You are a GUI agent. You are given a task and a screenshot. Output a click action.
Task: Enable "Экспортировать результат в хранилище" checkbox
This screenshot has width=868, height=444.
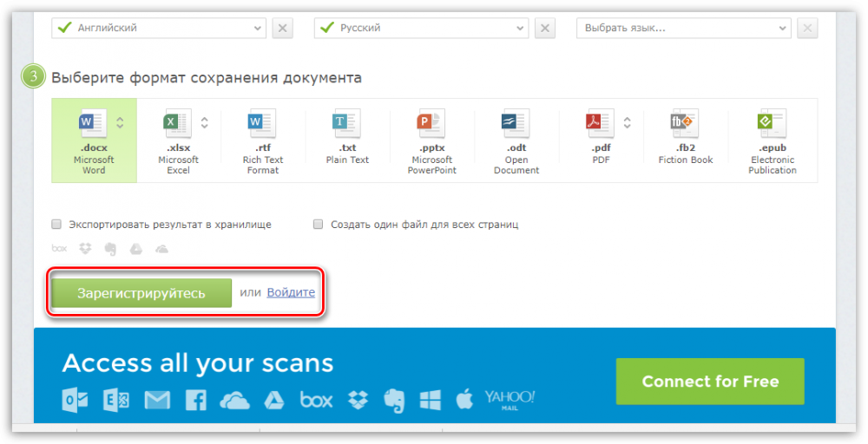(x=57, y=225)
